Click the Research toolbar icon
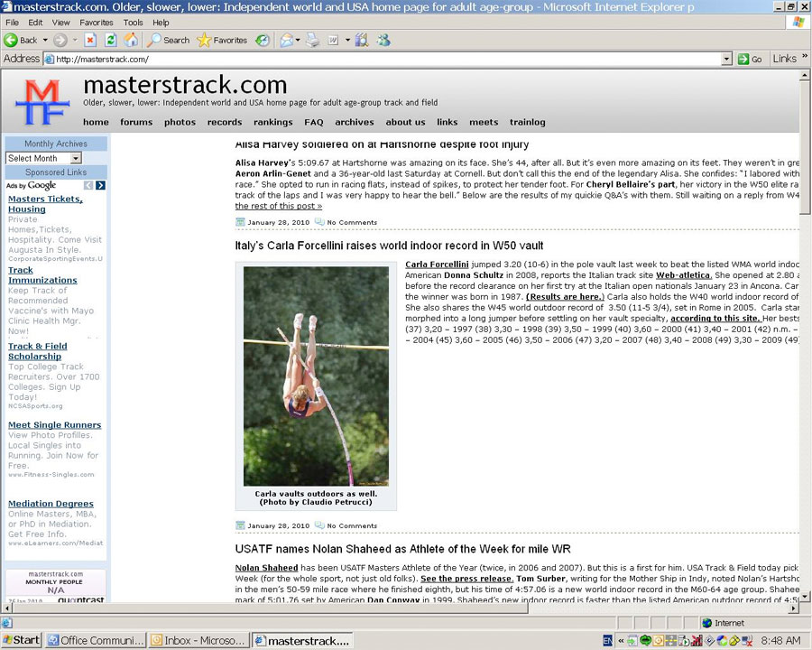The image size is (812, 650). click(x=362, y=40)
